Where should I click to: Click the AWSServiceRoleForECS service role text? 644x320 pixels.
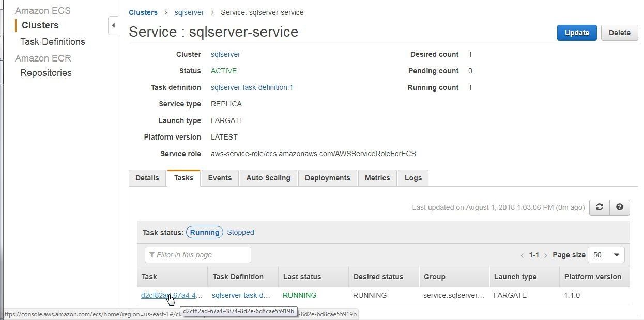(313, 154)
